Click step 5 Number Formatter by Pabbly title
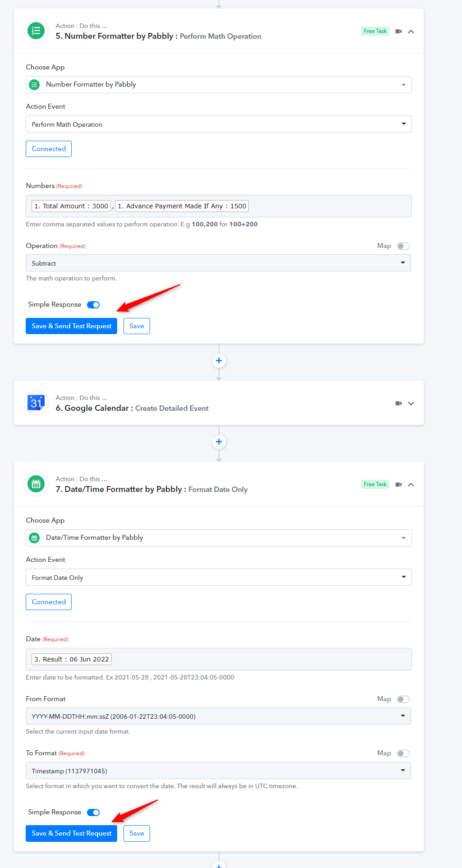Screen dimensions: 462x868 click(158, 36)
